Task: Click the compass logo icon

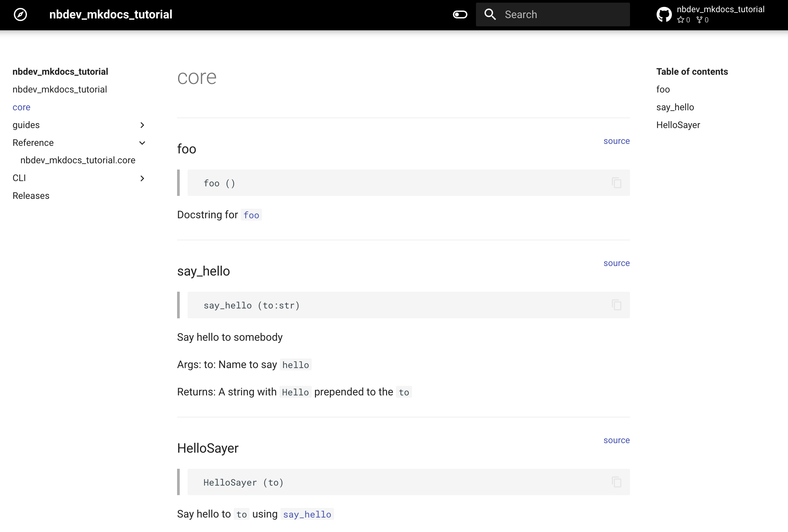Action: coord(20,14)
